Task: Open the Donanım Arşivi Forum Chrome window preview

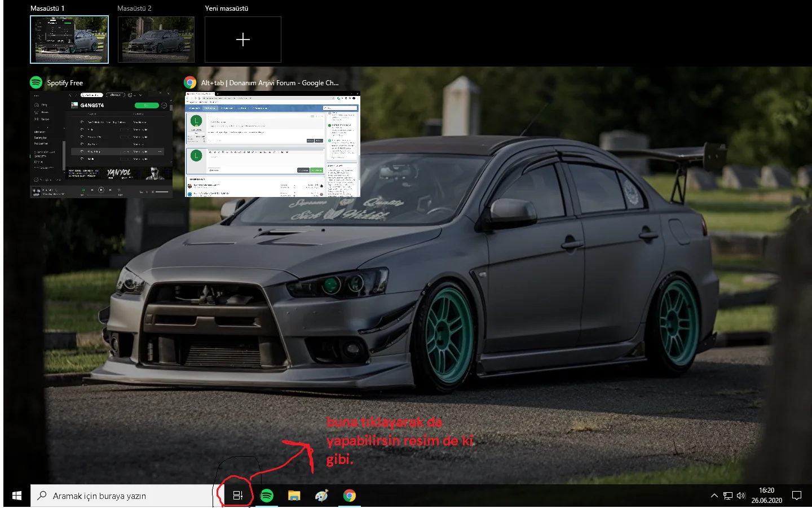Action: [272, 144]
